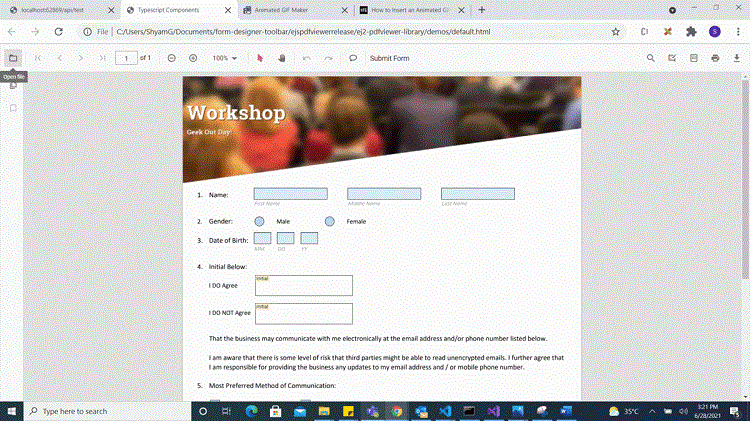Add a comment with the speech bubble icon
The width and height of the screenshot is (750, 421).
pyautogui.click(x=353, y=58)
